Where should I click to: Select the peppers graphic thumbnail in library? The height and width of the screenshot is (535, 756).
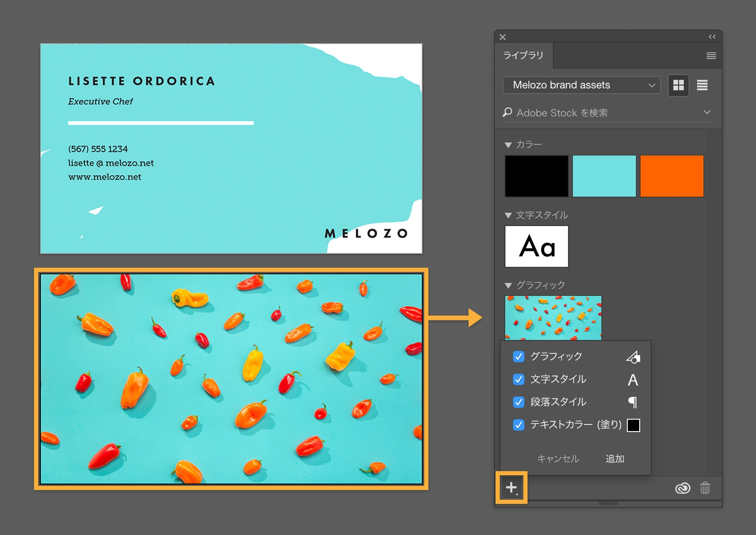tap(553, 318)
